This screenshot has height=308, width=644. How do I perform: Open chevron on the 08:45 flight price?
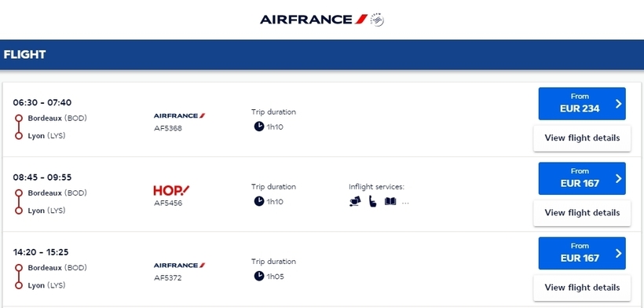pyautogui.click(x=619, y=178)
